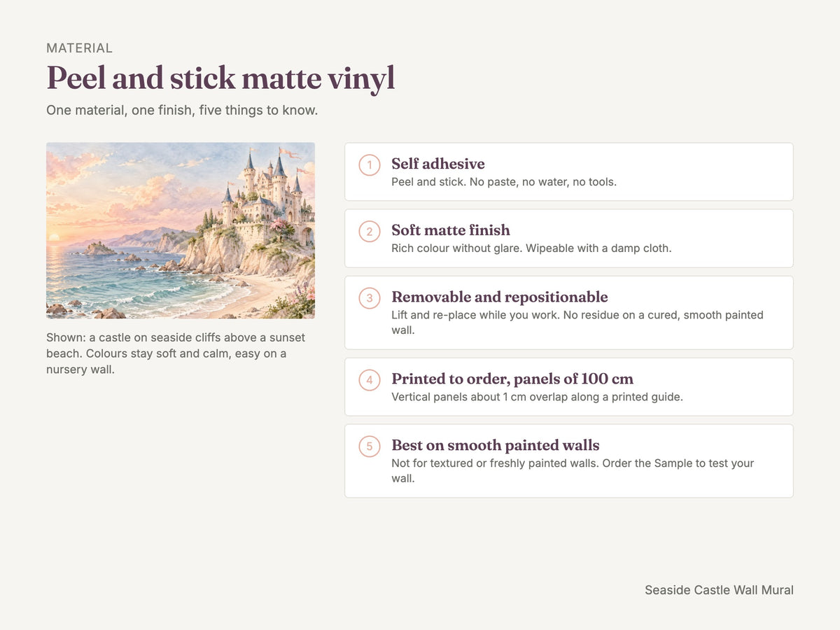This screenshot has width=840, height=630.
Task: Click the image caption starting with Shown
Action: 176,353
